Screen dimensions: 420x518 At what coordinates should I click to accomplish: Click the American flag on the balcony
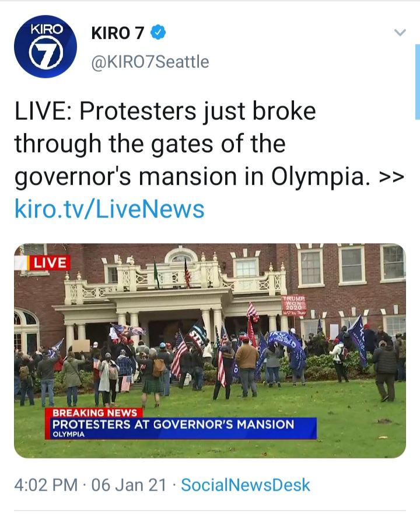tap(187, 273)
